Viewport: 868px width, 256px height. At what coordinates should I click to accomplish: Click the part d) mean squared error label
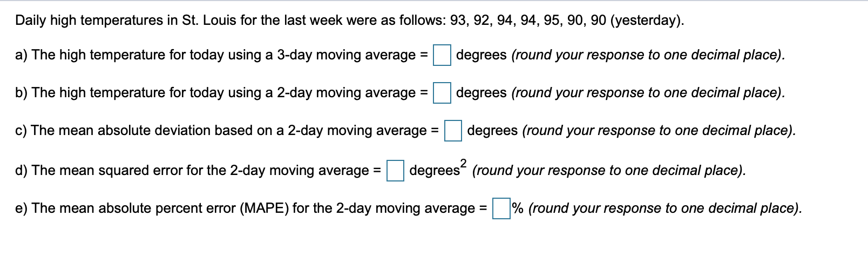pos(198,171)
